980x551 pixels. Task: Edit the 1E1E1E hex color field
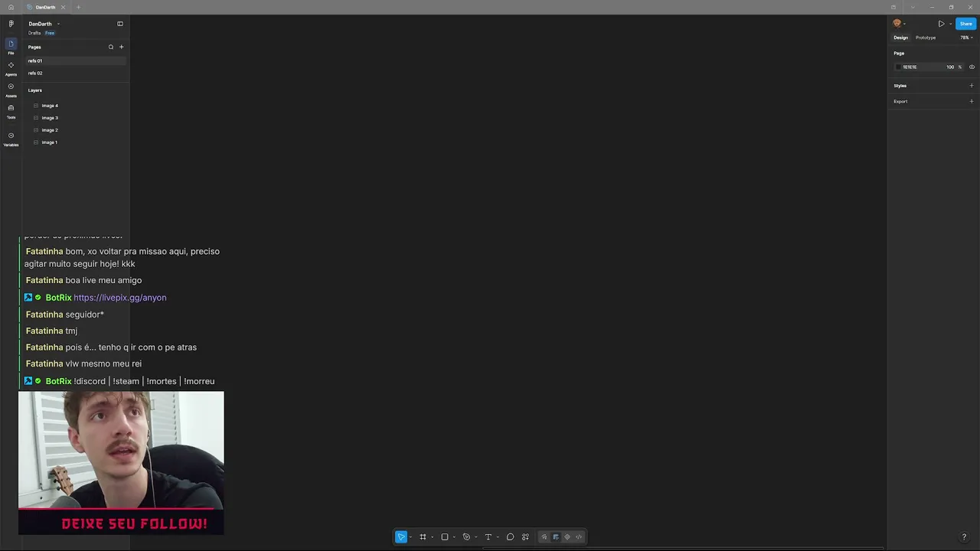[x=910, y=67]
